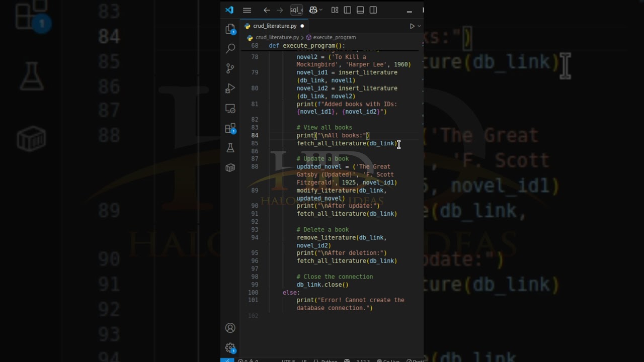Click the 'updated_novel = ('The Great' line

click(343, 167)
